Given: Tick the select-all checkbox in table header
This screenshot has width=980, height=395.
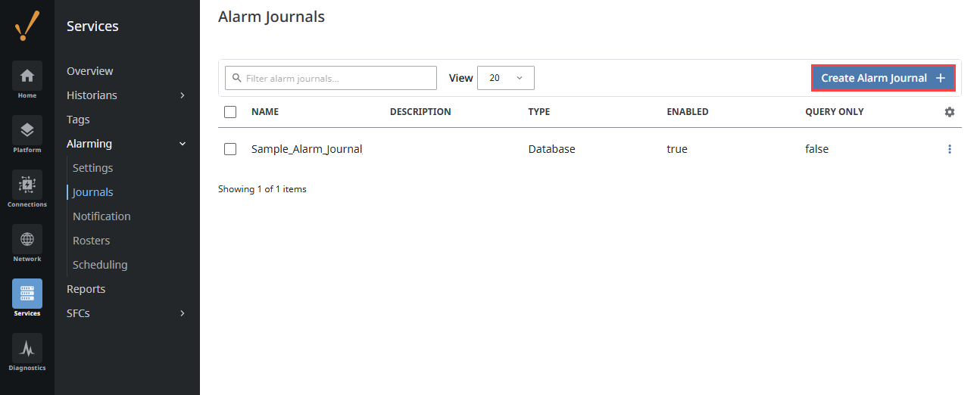Looking at the screenshot, I should (x=230, y=112).
